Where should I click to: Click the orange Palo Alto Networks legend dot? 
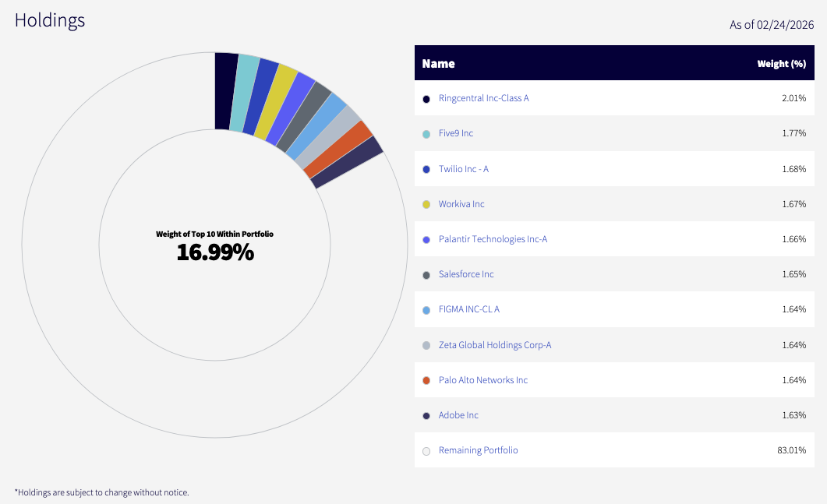426,381
